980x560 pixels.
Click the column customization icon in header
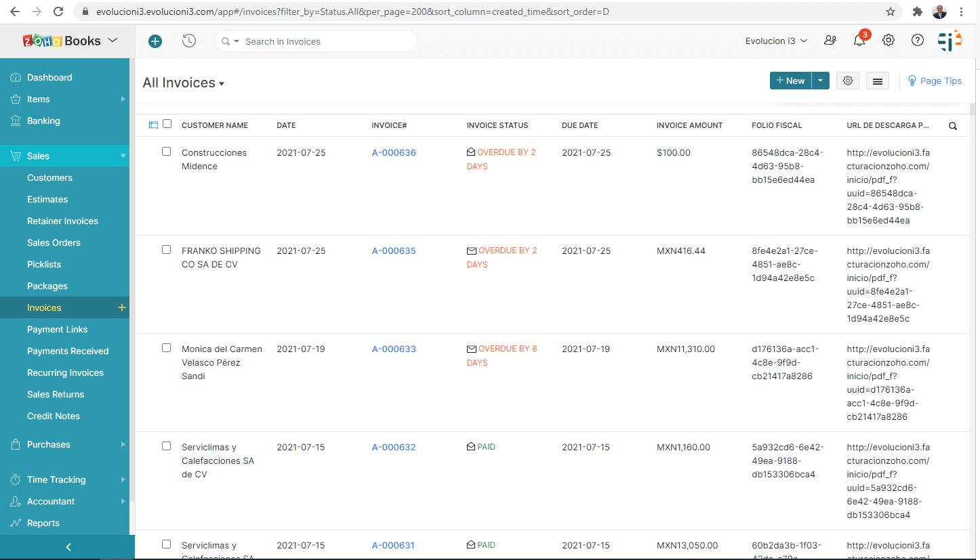point(153,125)
